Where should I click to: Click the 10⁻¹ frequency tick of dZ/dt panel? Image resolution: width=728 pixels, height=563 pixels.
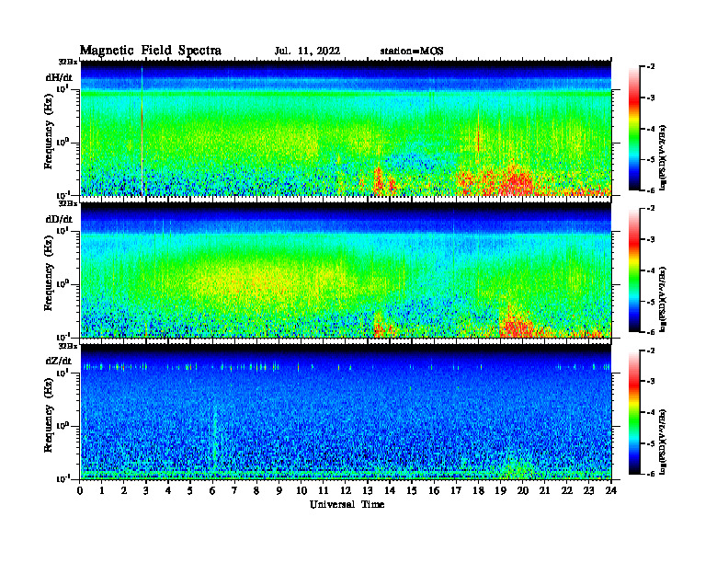(64, 479)
